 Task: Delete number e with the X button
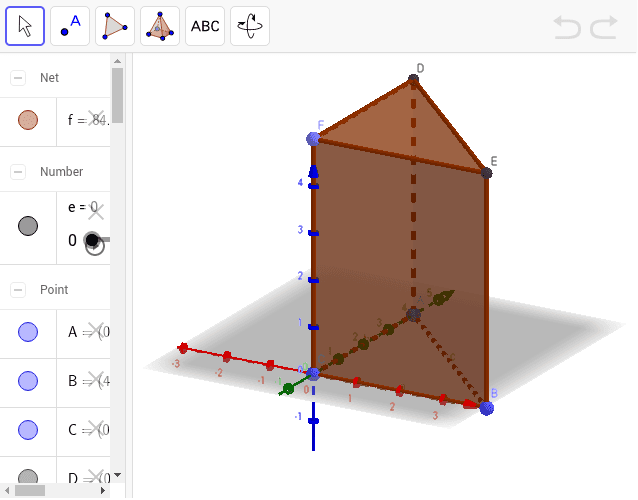coord(96,210)
